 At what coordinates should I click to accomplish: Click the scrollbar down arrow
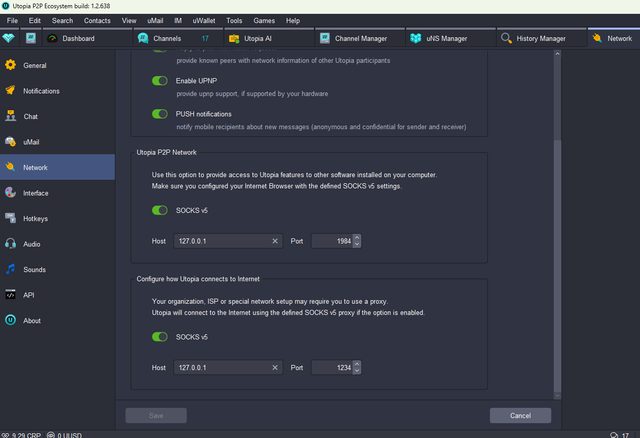tap(558, 396)
